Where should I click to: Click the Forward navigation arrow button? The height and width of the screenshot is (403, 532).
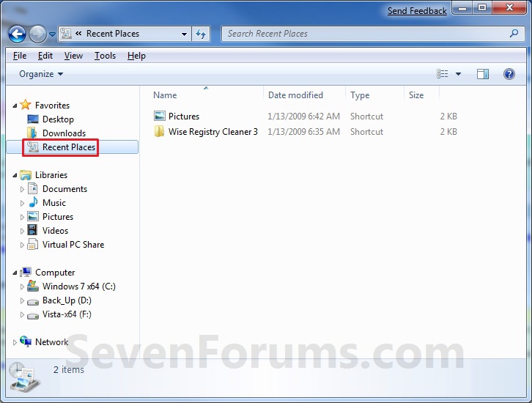coord(37,34)
